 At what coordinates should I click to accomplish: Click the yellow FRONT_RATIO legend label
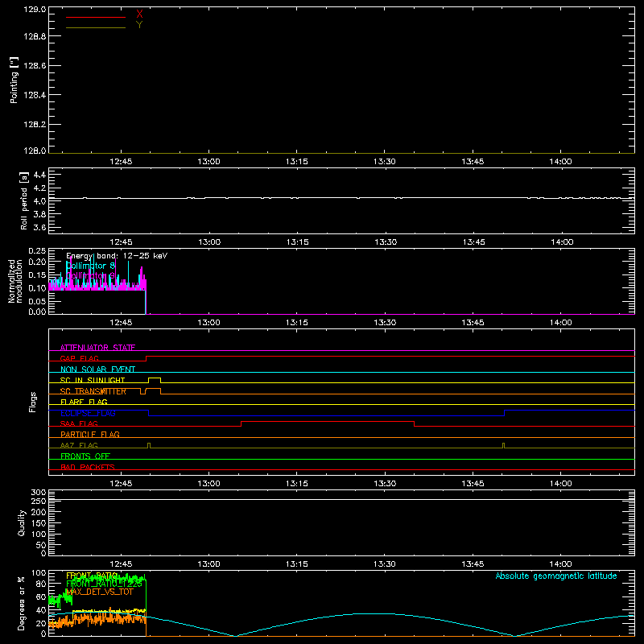[92, 576]
